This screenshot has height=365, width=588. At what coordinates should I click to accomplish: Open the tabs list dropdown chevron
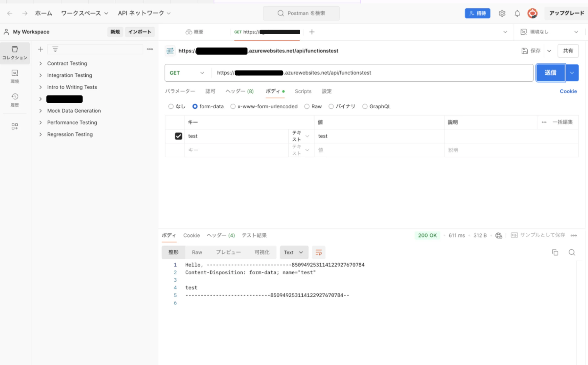[x=505, y=32]
